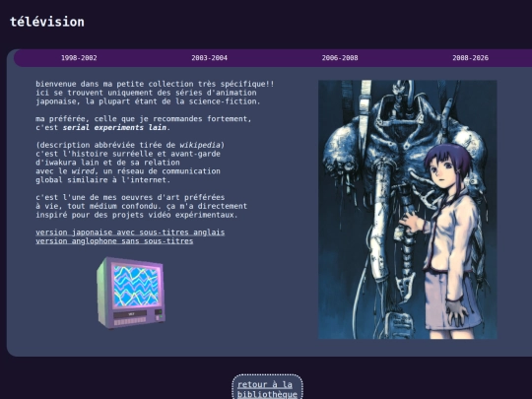Screen dimensions: 532x399
Task: Select the 2006-2008 tab
Action: click(x=340, y=58)
